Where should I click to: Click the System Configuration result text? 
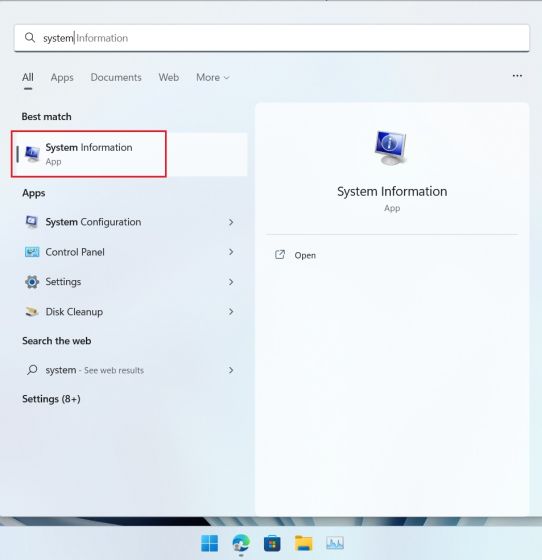coord(93,222)
